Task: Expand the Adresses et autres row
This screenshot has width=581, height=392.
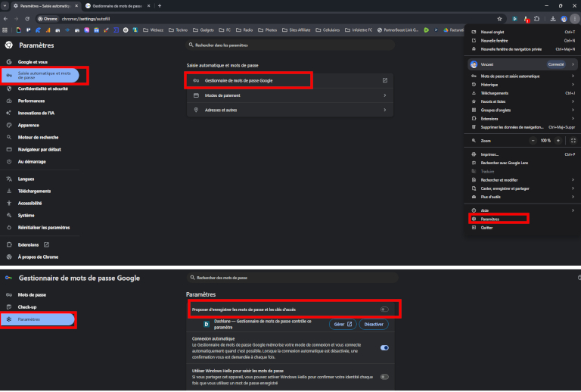Action: pos(290,110)
